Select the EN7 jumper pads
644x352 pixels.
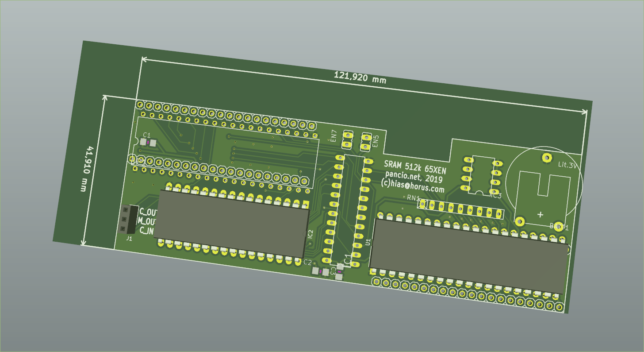click(347, 139)
